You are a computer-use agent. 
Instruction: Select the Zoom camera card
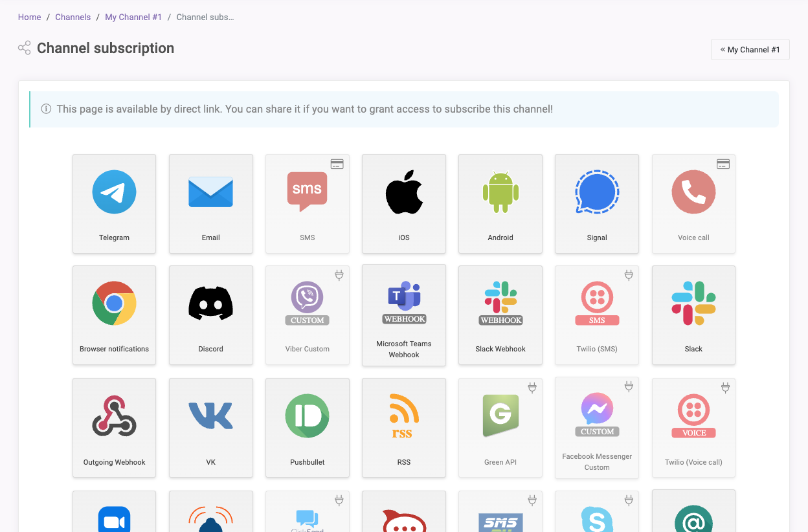[114, 511]
